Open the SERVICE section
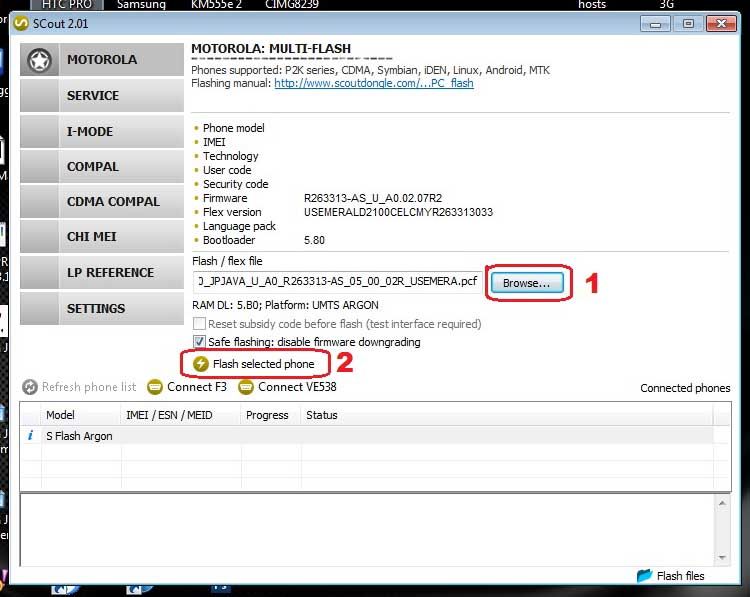 point(102,96)
